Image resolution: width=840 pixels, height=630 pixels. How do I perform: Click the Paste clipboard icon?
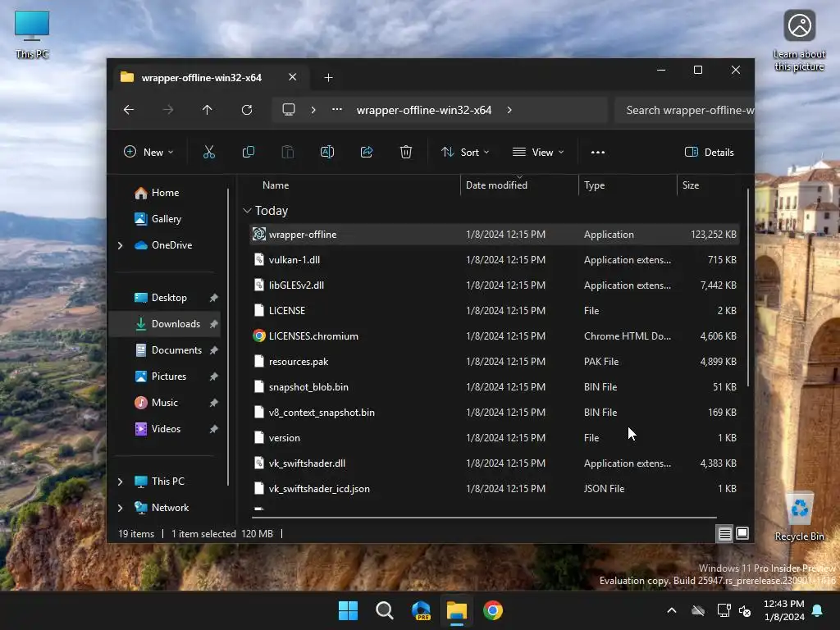(x=288, y=152)
